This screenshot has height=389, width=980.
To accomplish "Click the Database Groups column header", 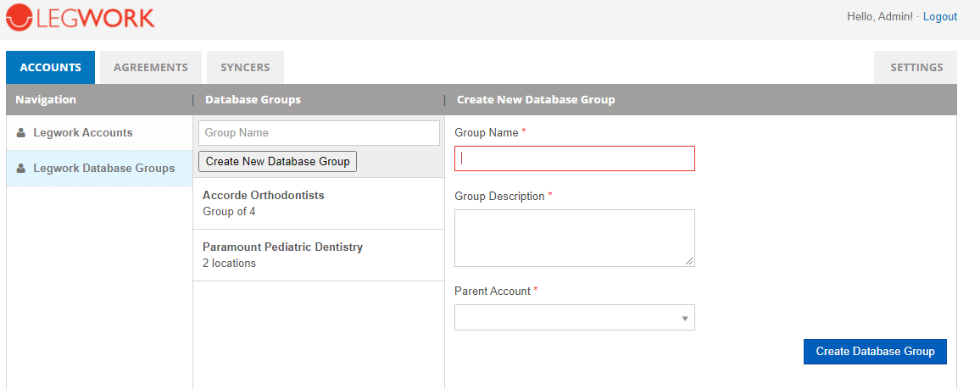I will [253, 100].
